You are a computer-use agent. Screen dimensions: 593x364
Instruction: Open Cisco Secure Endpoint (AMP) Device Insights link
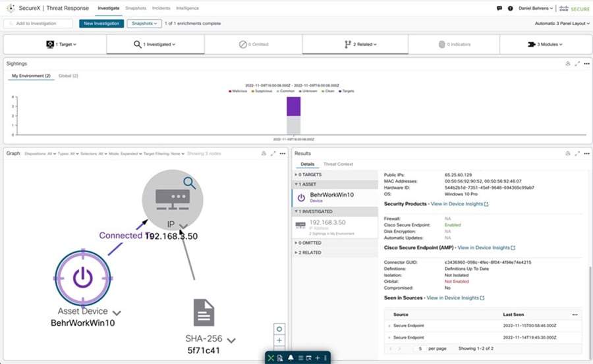(x=486, y=247)
